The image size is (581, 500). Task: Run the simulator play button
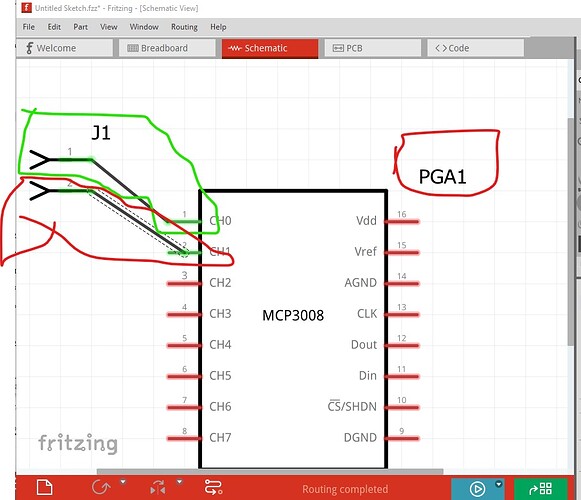point(477,489)
